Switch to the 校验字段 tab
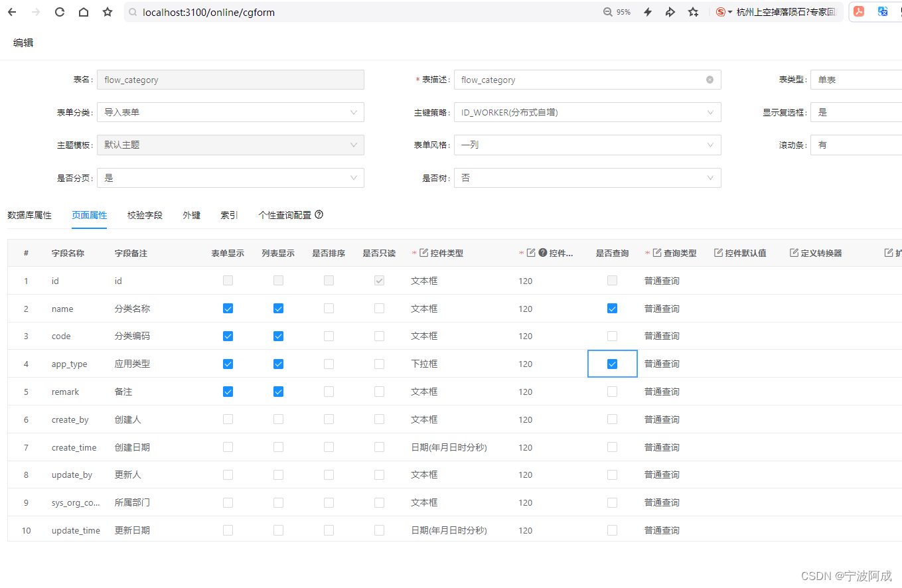Screen dimensions: 902x588 [144, 214]
